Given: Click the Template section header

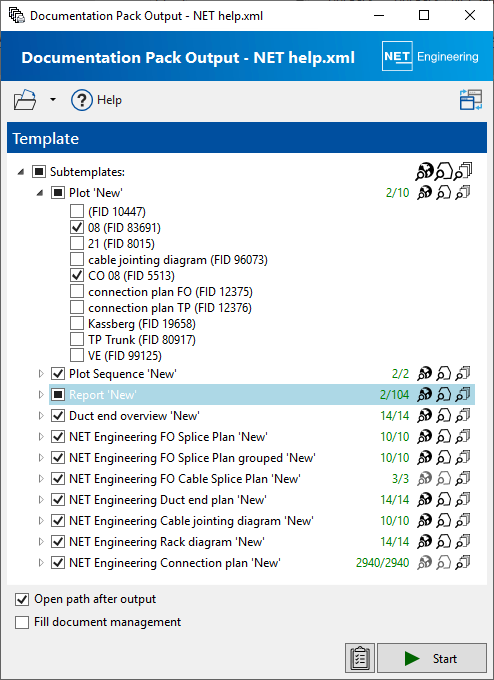Looking at the screenshot, I should coord(247,138).
